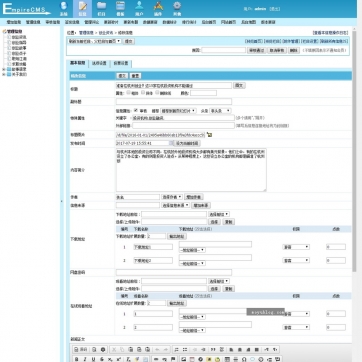Open download address prefix 选择前缀 dropdown

click(x=219, y=214)
